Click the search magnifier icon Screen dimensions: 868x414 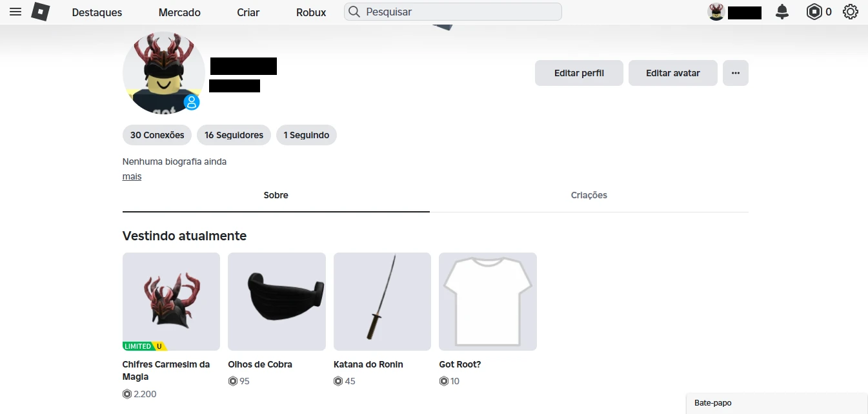point(354,12)
